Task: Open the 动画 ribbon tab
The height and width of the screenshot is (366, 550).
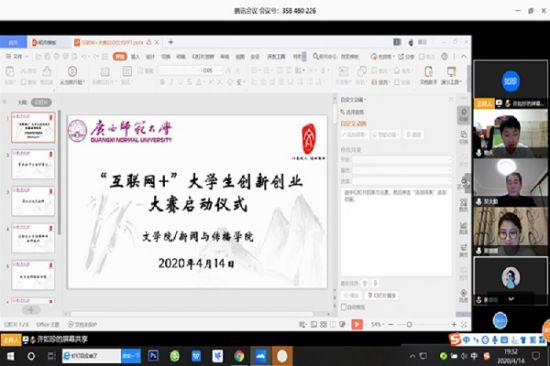Action: [181, 57]
